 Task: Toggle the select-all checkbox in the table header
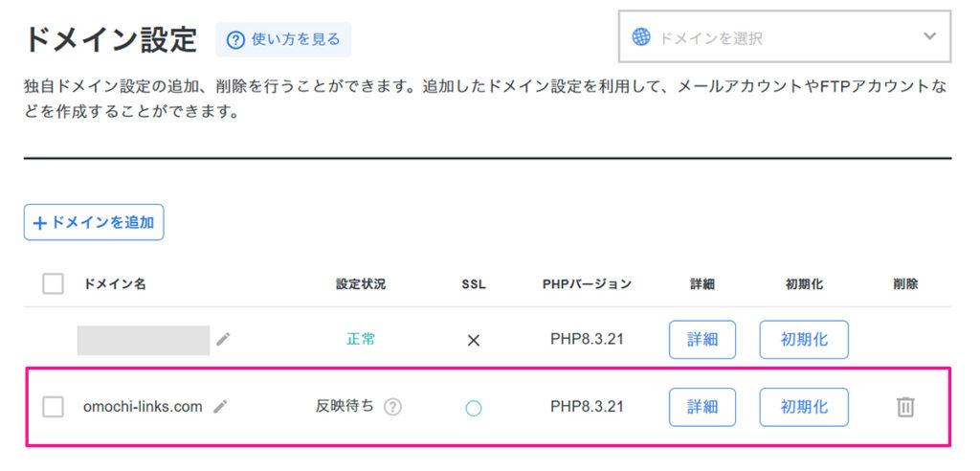54,283
